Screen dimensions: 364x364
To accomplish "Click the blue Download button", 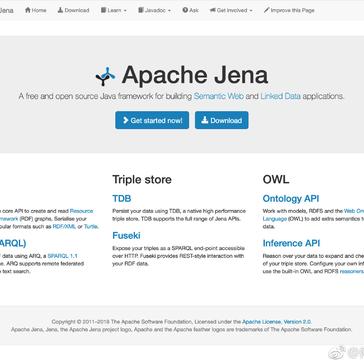I will pos(222,120).
